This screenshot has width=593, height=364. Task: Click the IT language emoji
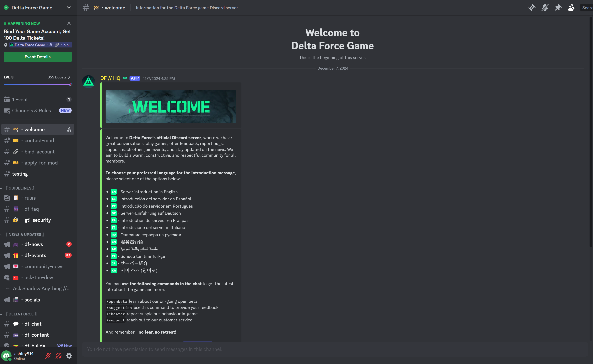(x=114, y=228)
